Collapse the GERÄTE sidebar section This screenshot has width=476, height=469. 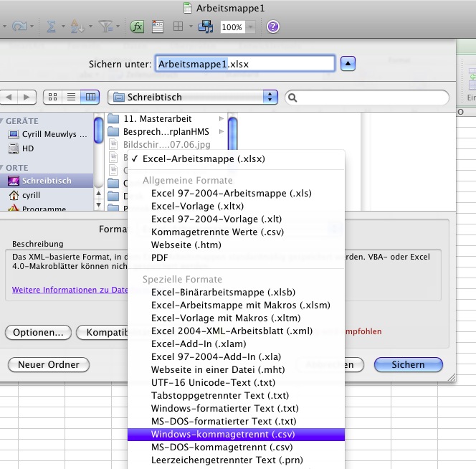1,121
